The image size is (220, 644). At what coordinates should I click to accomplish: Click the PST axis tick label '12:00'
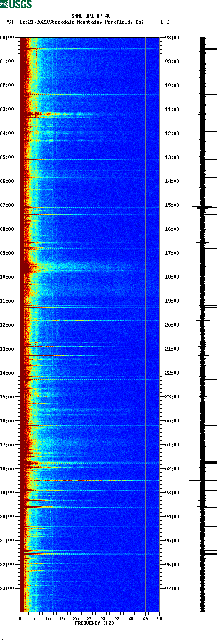[7, 325]
